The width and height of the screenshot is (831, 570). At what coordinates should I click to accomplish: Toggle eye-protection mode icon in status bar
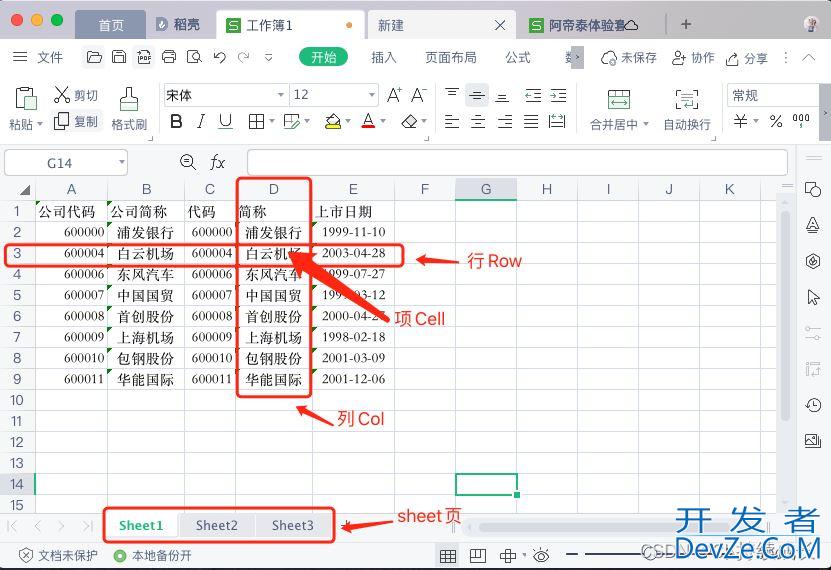click(x=541, y=555)
